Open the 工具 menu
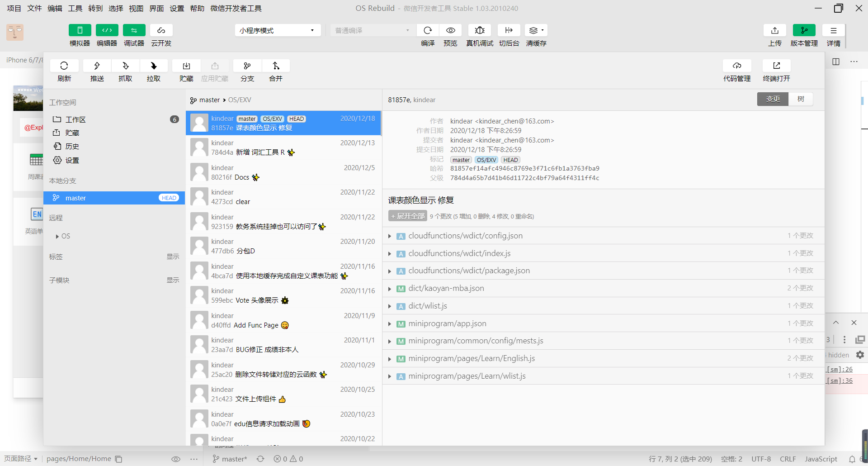 pos(75,8)
